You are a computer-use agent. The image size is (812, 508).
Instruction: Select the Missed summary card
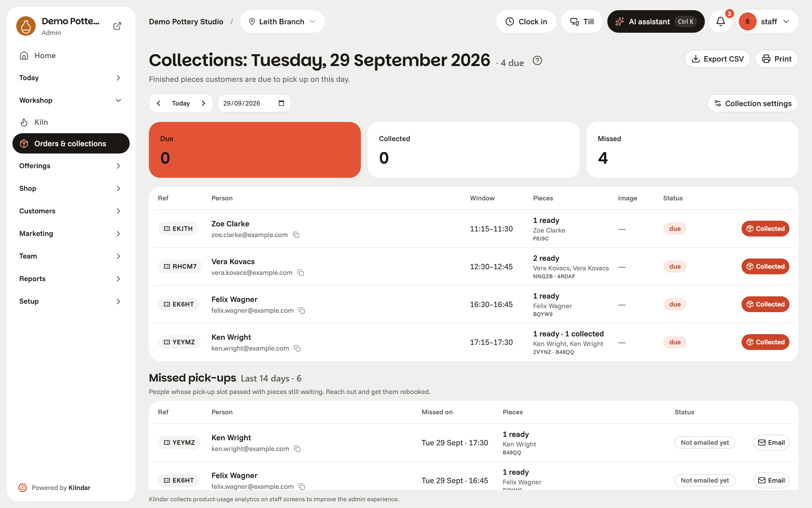(692, 150)
